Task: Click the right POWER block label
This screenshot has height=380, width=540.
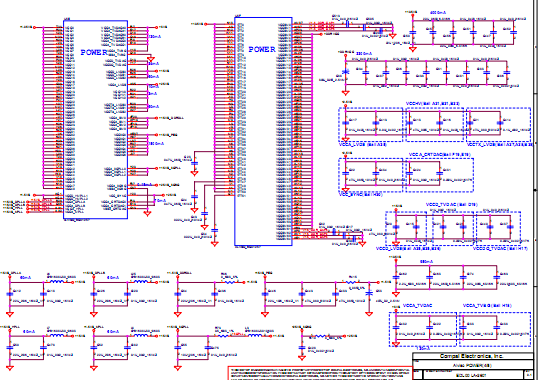Action: click(x=262, y=49)
